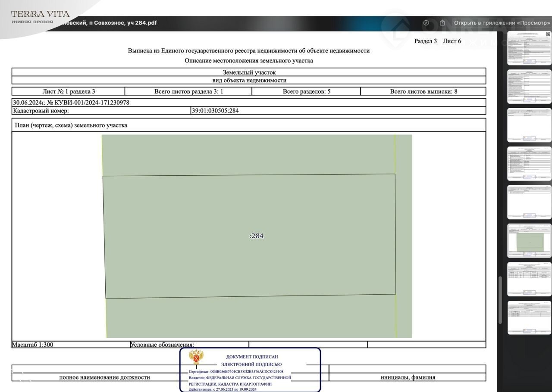Screen dimensions: 552x392
Task: Show the last page thumbnail
Action: pos(529,317)
